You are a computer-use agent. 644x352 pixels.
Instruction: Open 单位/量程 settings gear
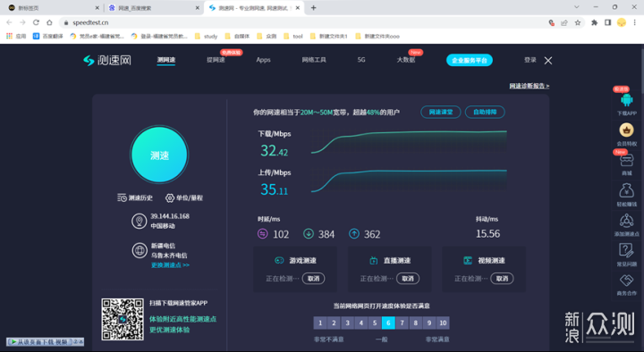(x=170, y=197)
